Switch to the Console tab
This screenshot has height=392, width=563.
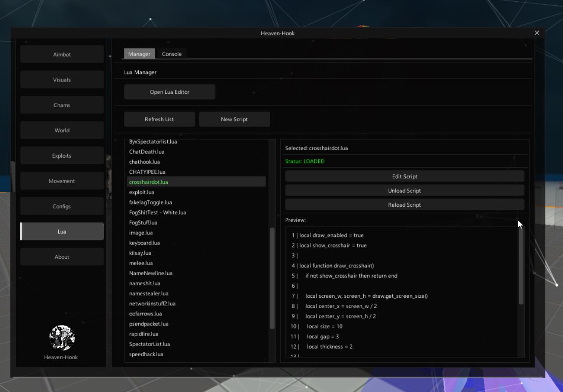[x=172, y=54]
